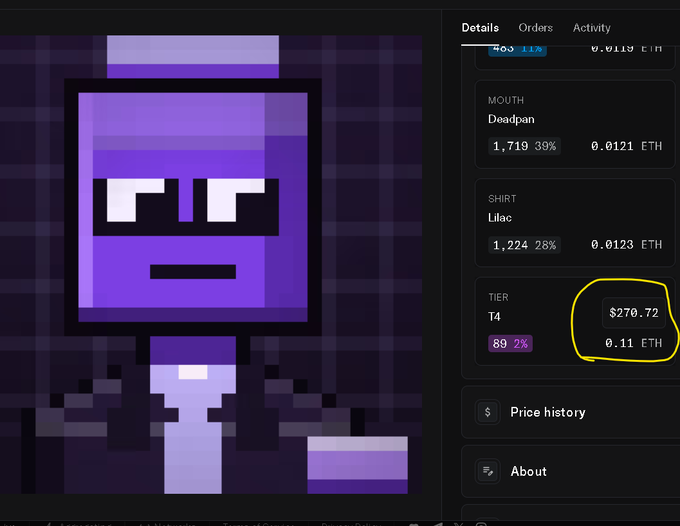Click the 'MOUTH' trait label
680x526 pixels.
[x=506, y=100]
